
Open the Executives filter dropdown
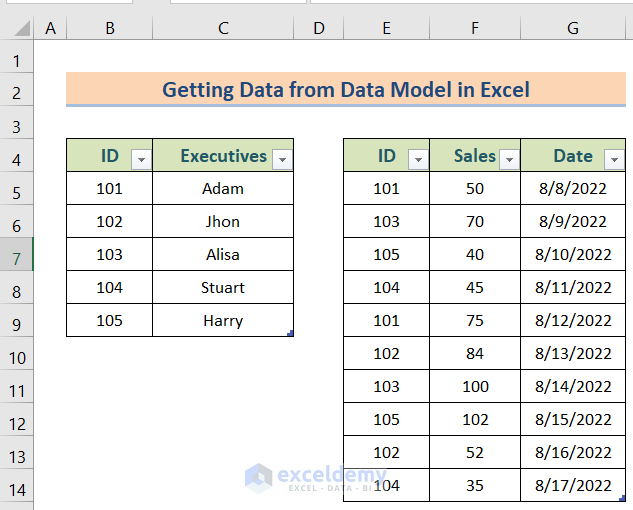tap(282, 159)
